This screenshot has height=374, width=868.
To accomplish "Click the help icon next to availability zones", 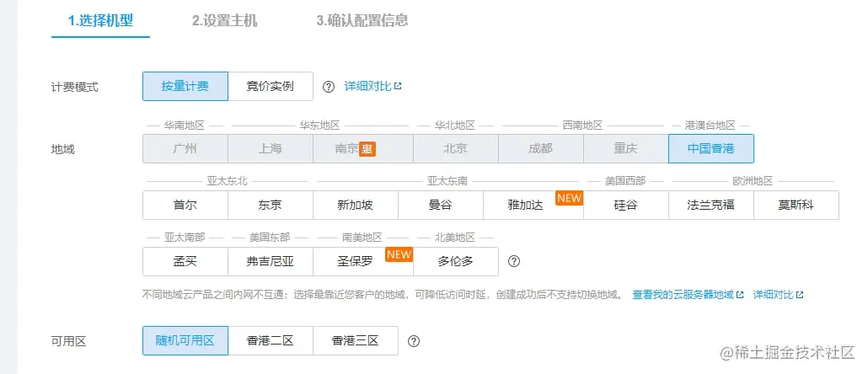I will pos(414,341).
